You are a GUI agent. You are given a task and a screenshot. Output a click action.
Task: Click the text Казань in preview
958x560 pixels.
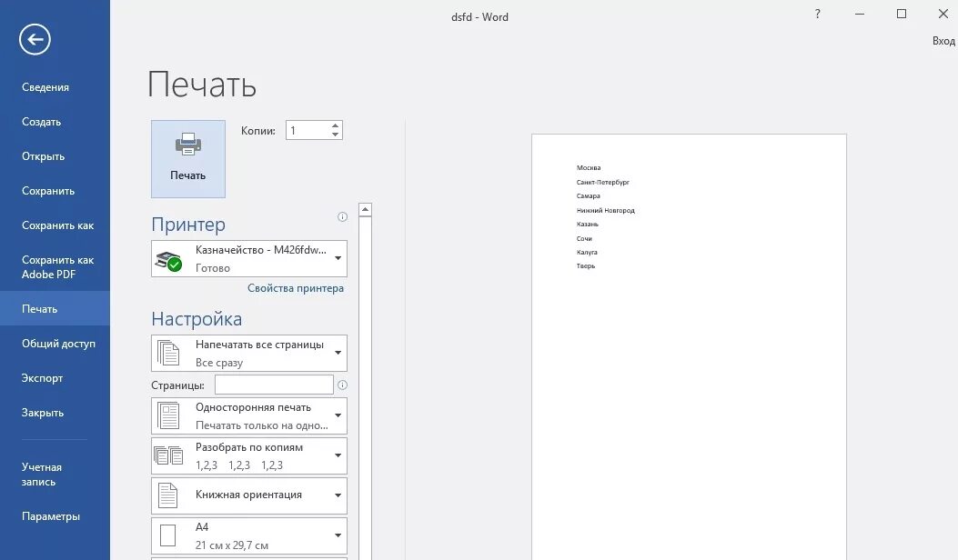coord(587,225)
